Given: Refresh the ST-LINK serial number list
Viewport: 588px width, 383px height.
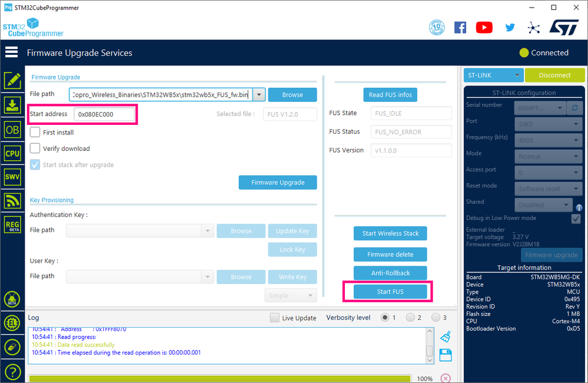Looking at the screenshot, I should coord(574,108).
